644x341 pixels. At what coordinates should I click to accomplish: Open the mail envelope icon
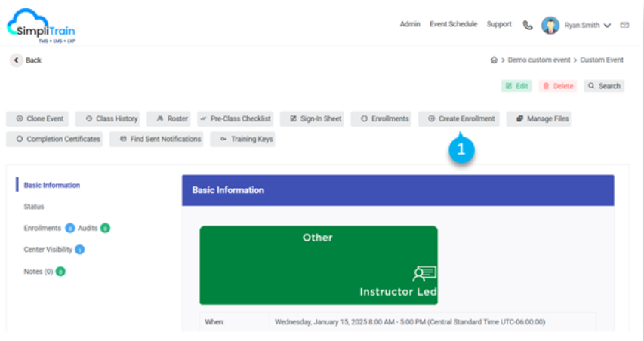click(x=624, y=26)
